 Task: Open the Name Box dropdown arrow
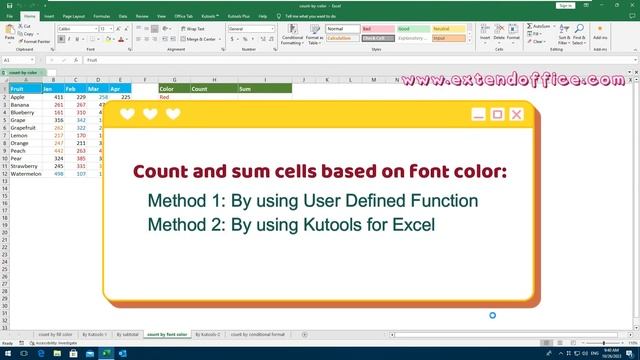click(x=32, y=60)
